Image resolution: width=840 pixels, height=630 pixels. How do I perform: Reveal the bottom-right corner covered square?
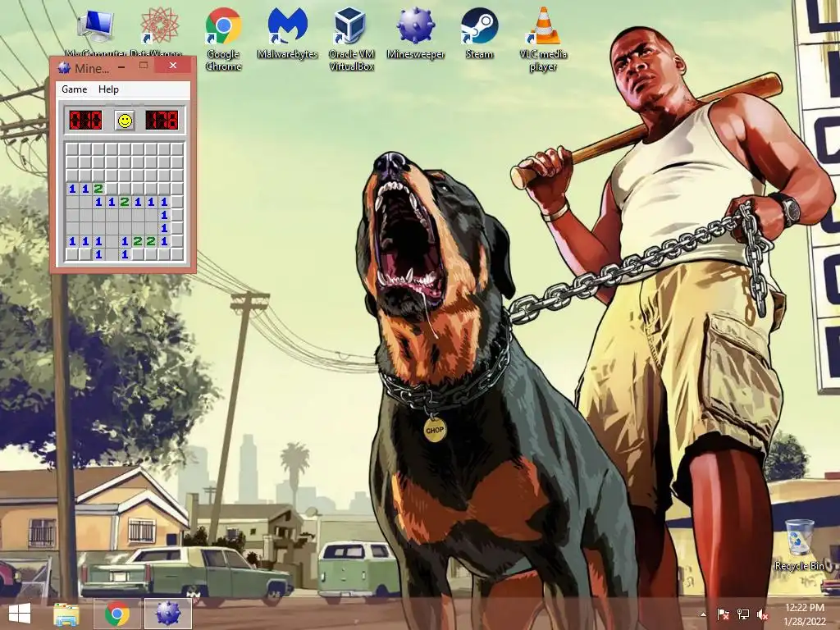[177, 254]
